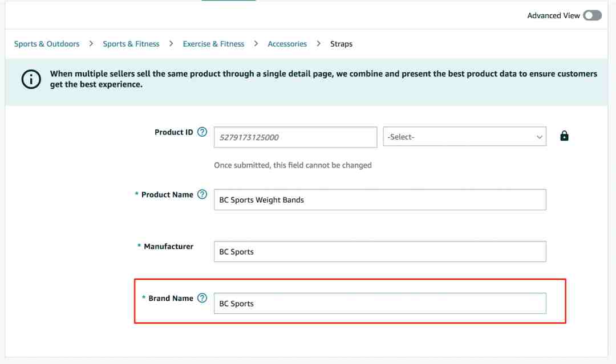Select the Straps breadcrumb text
This screenshot has height=364, width=616.
[x=341, y=43]
